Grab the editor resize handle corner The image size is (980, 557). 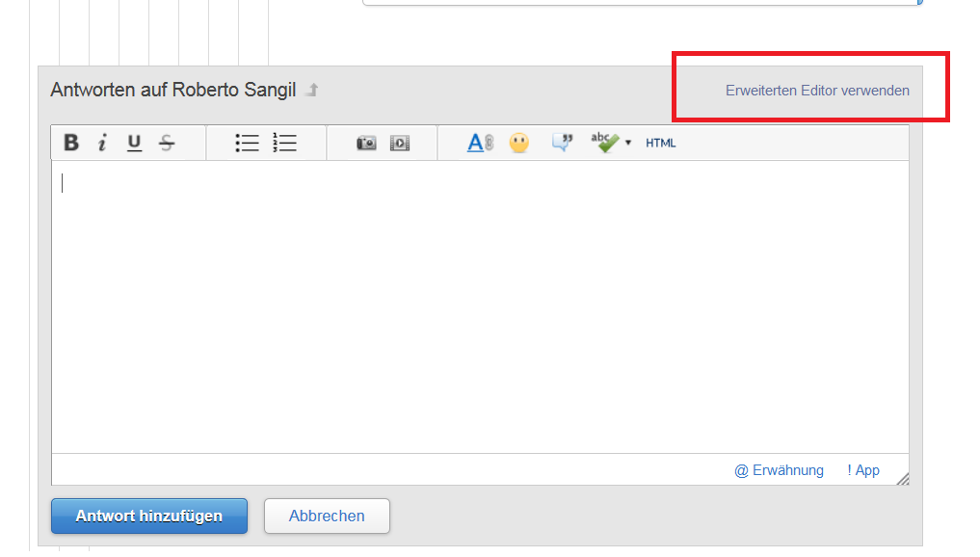[x=903, y=479]
